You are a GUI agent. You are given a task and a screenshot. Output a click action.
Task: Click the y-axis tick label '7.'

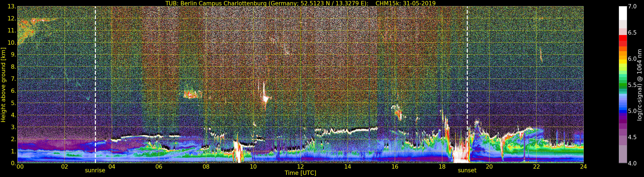click(x=13, y=79)
